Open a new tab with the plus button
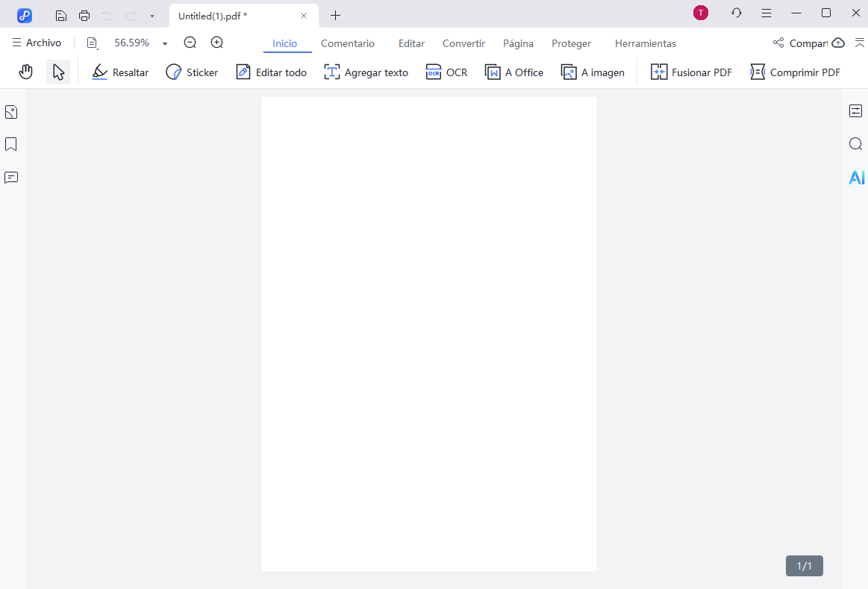868x589 pixels. (x=335, y=15)
